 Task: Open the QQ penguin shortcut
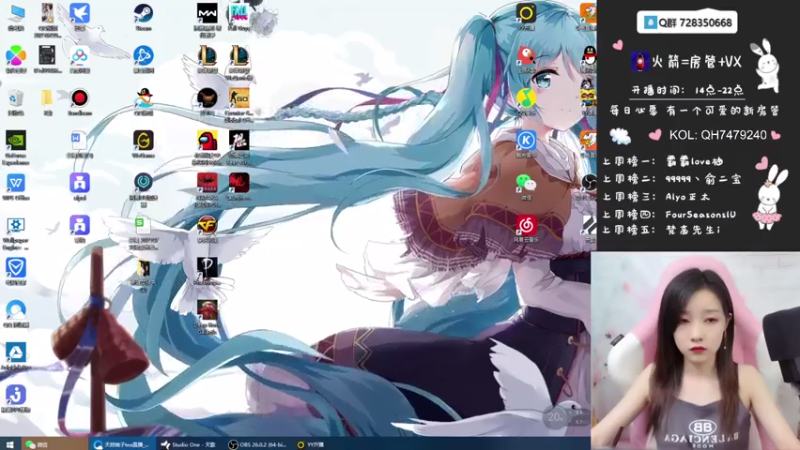[x=588, y=56]
